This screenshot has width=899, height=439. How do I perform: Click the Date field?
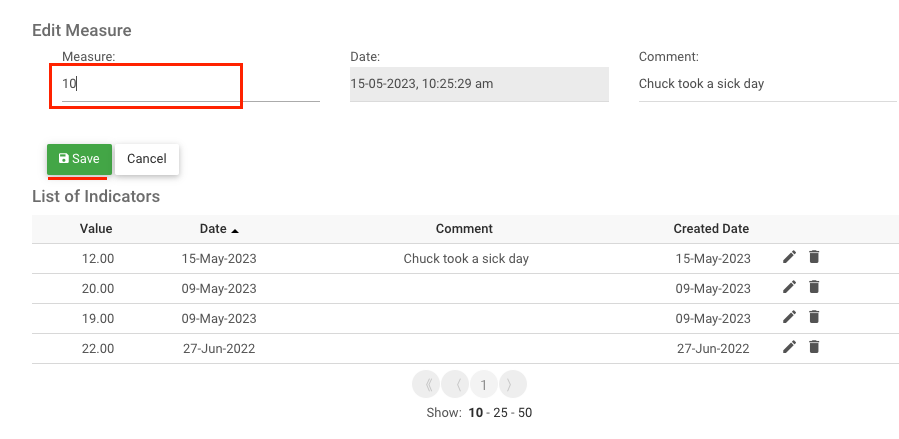(x=478, y=84)
